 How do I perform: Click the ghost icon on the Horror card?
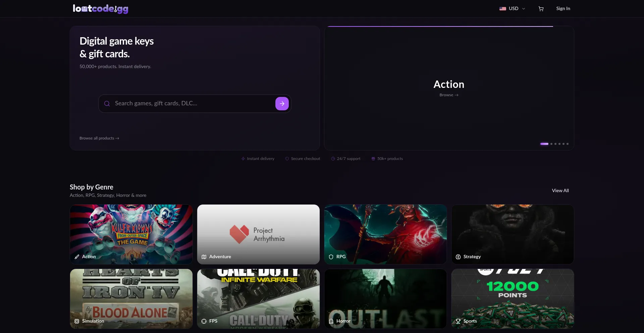coord(331,321)
